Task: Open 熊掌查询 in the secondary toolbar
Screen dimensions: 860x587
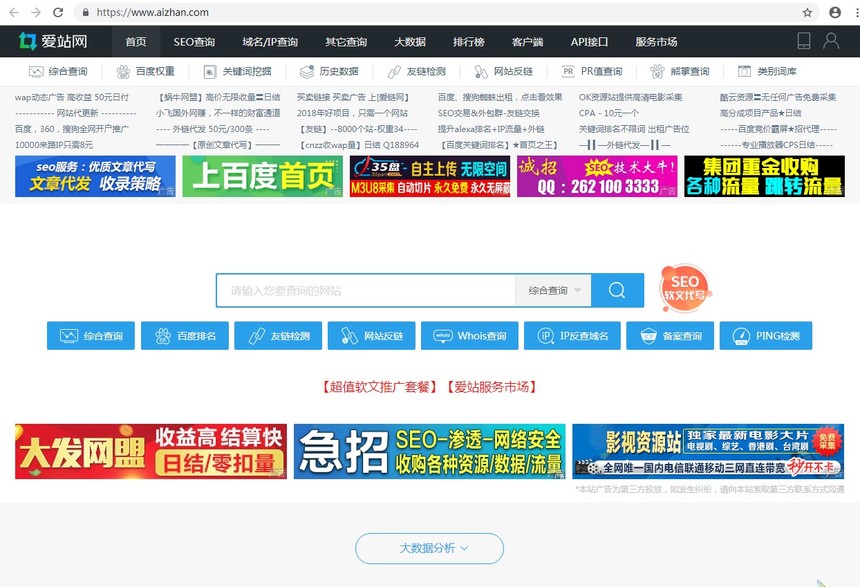Action: tap(680, 71)
